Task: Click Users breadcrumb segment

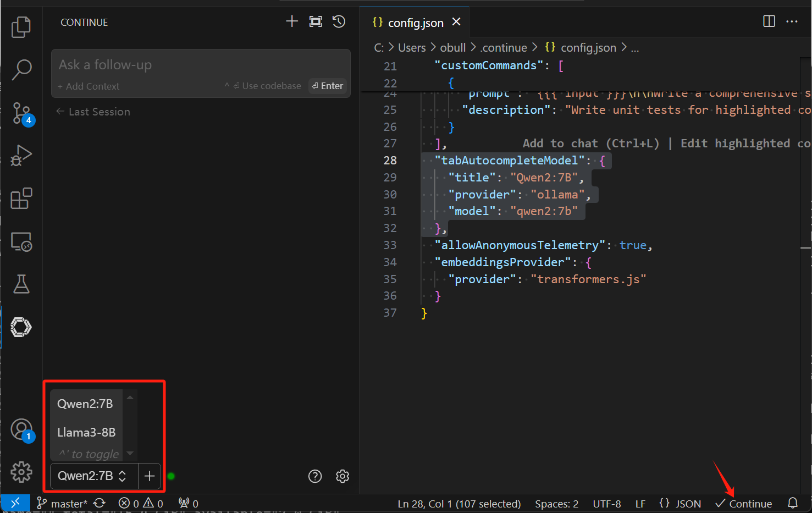Action: [412, 48]
